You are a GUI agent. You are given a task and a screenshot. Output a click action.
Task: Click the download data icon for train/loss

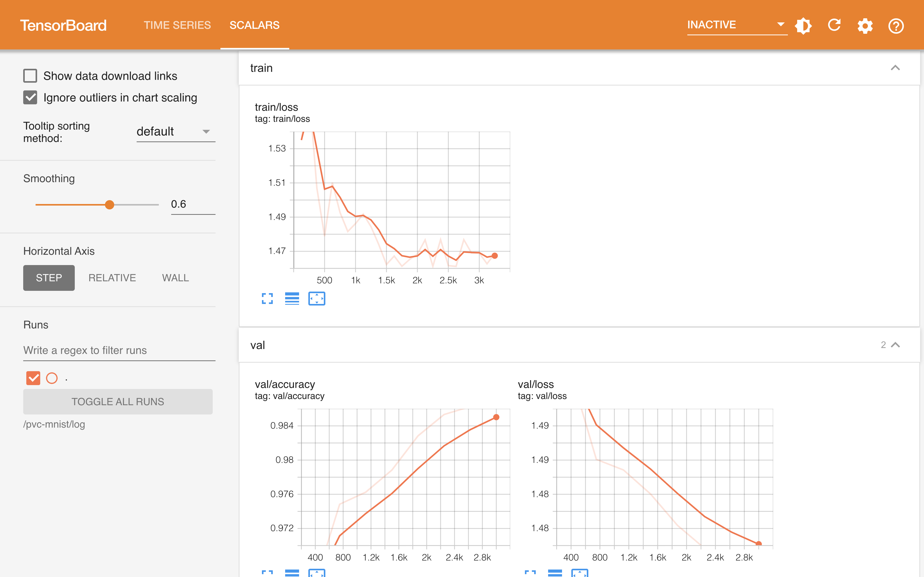(291, 299)
